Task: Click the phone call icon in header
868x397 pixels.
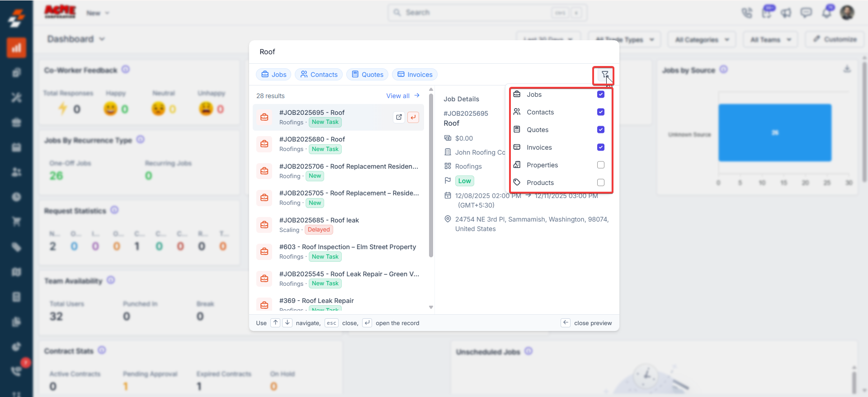Action: click(747, 13)
